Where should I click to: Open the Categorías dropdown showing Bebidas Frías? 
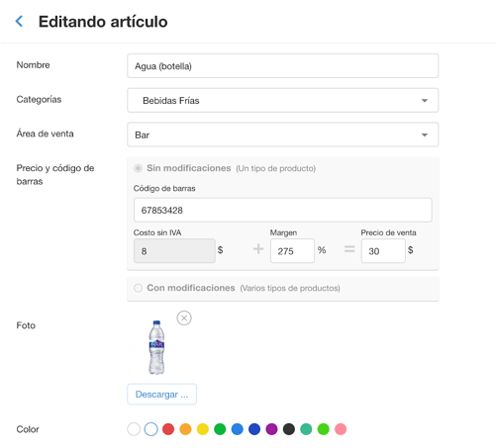pos(283,100)
